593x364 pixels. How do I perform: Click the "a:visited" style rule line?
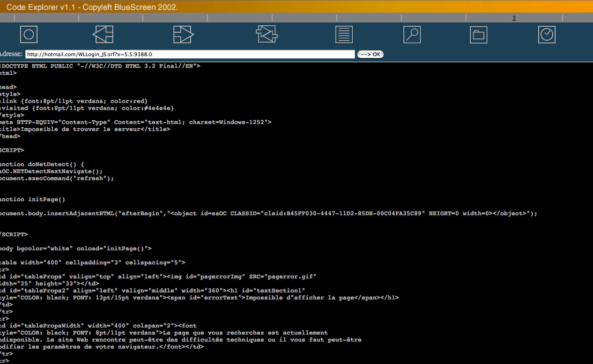pyautogui.click(x=87, y=108)
